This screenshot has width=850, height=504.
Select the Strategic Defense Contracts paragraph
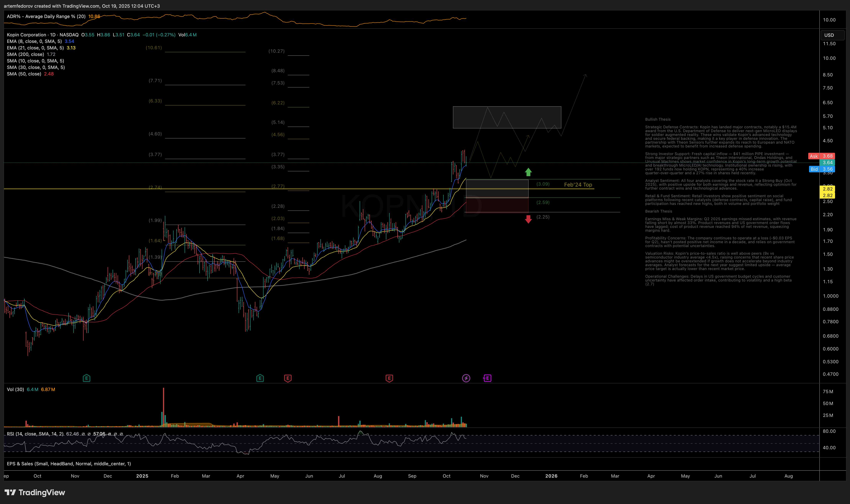tap(721, 137)
